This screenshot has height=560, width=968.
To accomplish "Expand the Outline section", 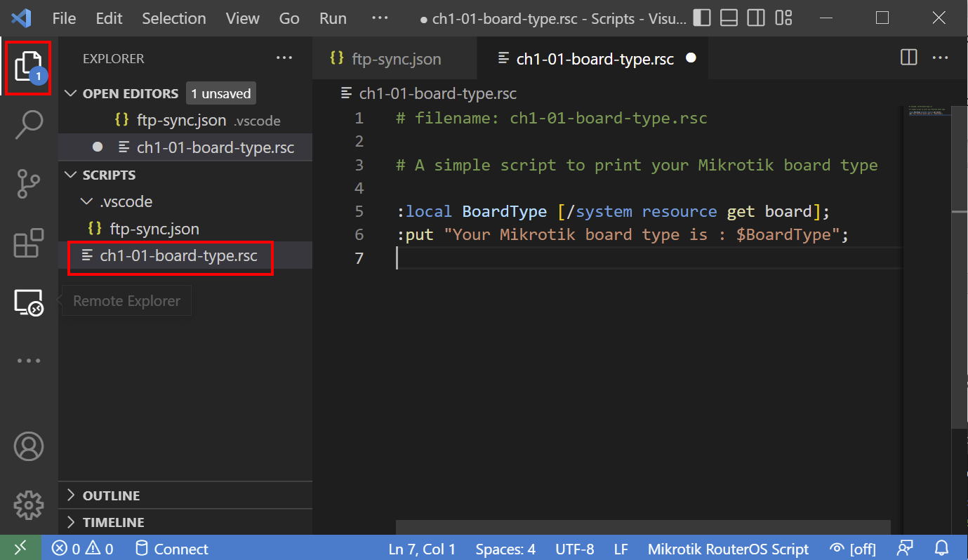I will [111, 495].
